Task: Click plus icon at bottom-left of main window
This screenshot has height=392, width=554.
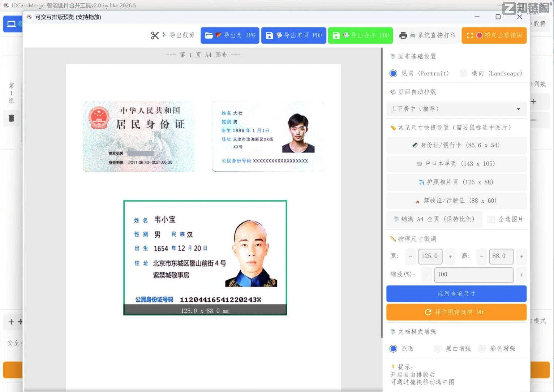Action: 11,322
